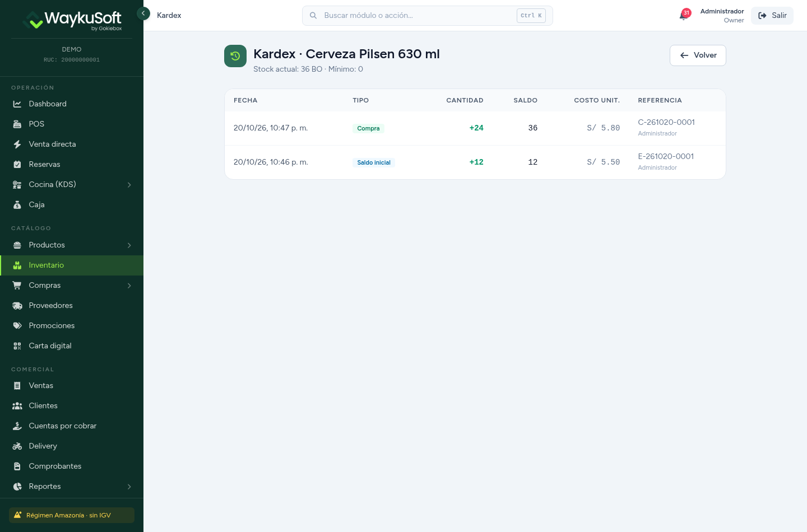Click the Inventario boxes icon
The width and height of the screenshot is (807, 532).
pyautogui.click(x=17, y=265)
